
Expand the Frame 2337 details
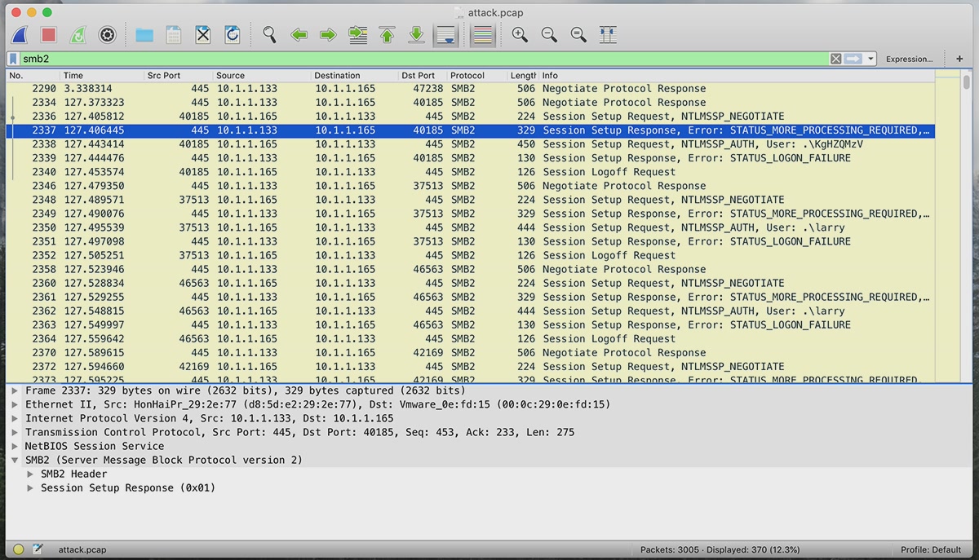click(15, 390)
